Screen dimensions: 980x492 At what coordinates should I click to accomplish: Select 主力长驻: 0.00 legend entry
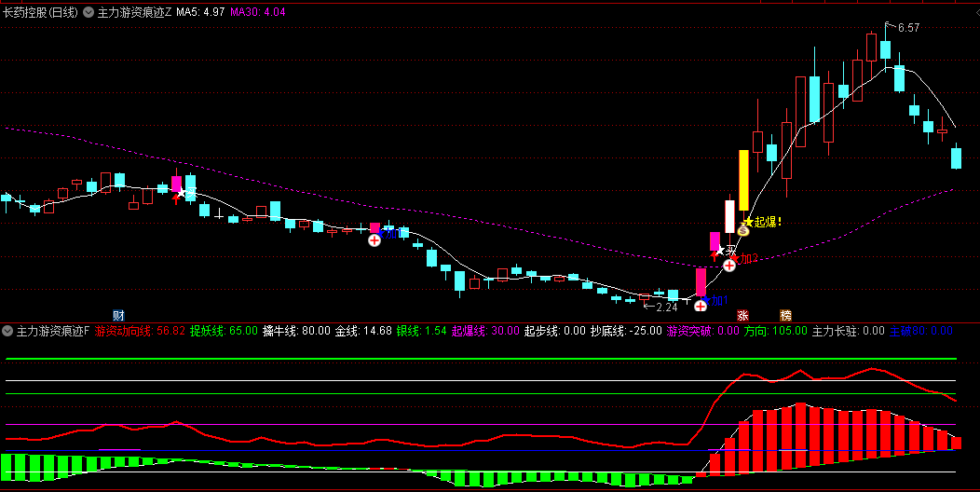coord(848,331)
